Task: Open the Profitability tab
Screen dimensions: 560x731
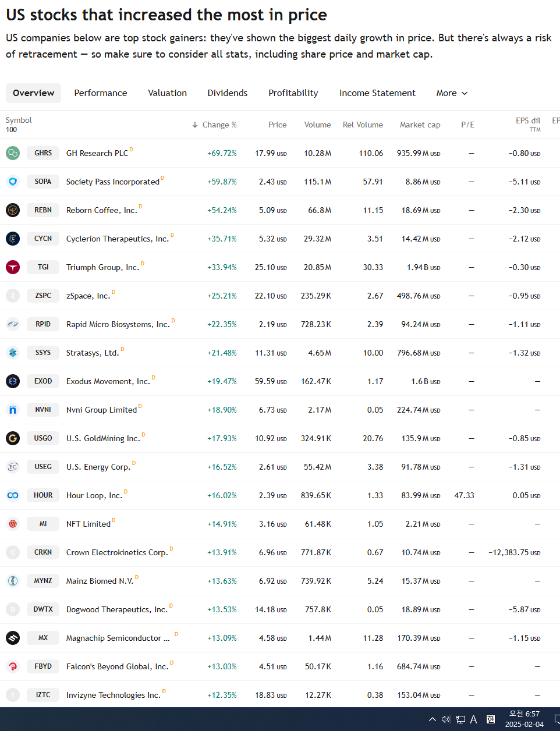Action: click(293, 93)
